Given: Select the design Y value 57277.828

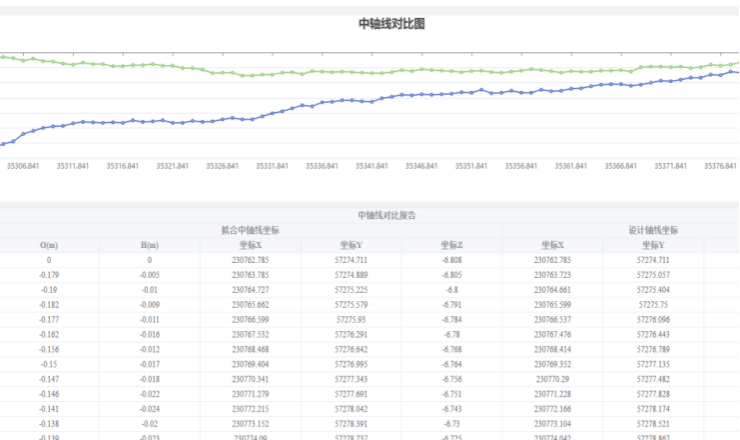Looking at the screenshot, I should click(653, 394).
